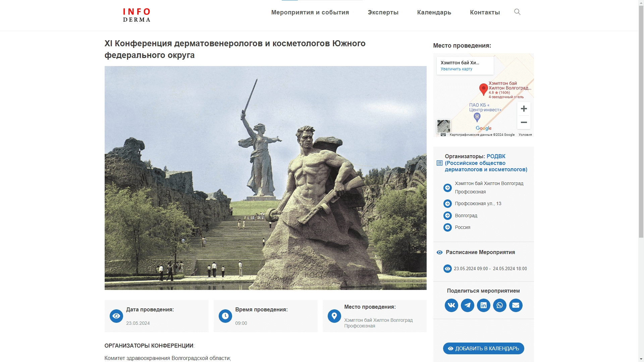Click the map zoom out minus button
The width and height of the screenshot is (644, 362).
pos(524,122)
